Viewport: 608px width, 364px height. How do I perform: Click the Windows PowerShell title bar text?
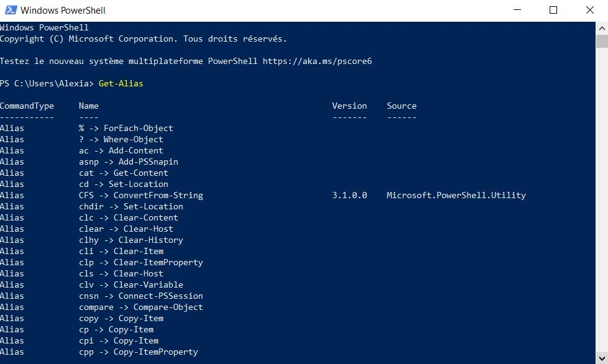[63, 11]
